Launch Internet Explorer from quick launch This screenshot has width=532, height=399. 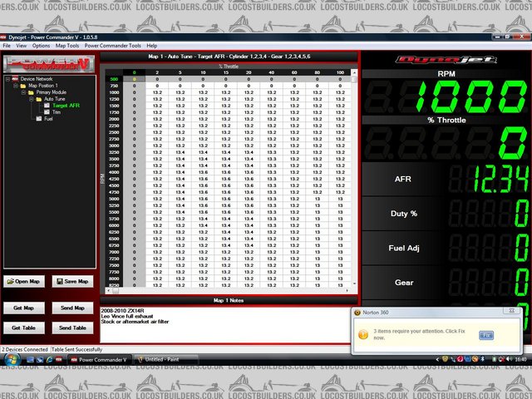click(49, 360)
